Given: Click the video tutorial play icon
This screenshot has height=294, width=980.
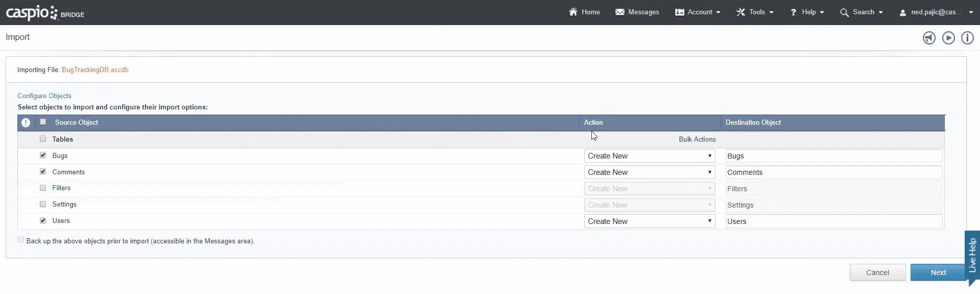Looking at the screenshot, I should tap(948, 38).
